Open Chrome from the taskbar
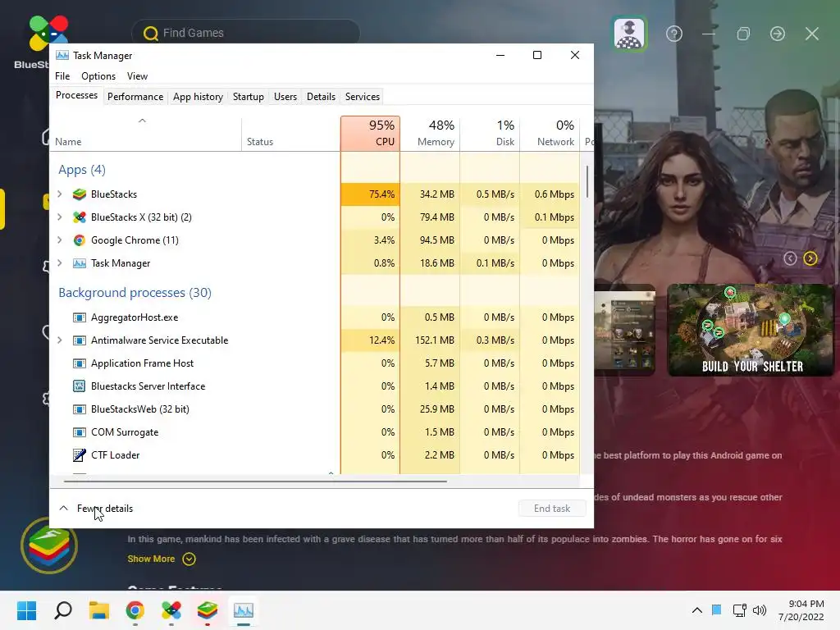The image size is (840, 630). [135, 610]
